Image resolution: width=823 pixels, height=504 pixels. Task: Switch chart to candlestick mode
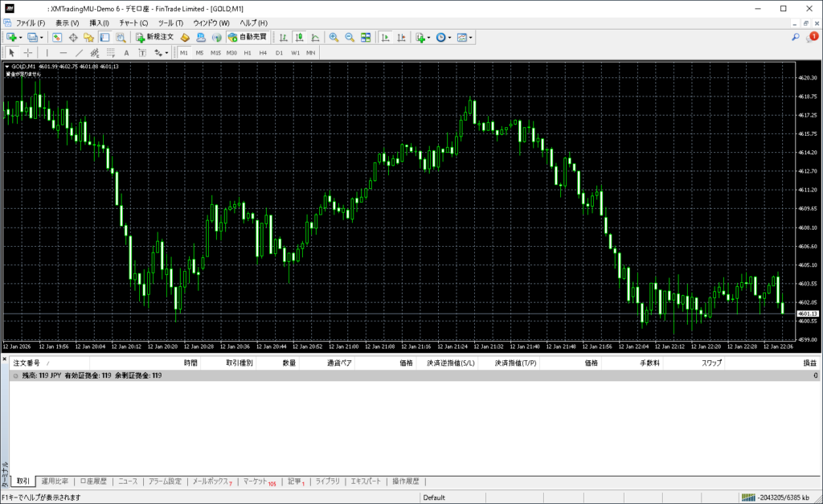[x=299, y=37]
